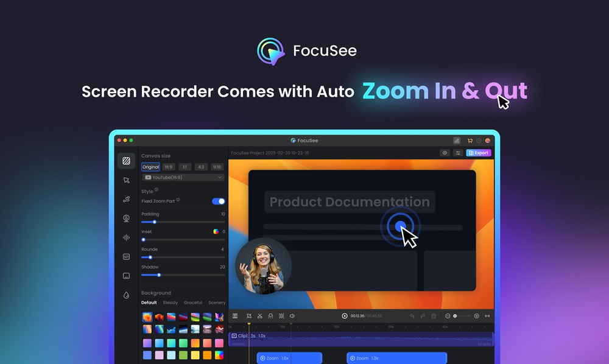Click the edit pencil icon in title bar

coord(457,141)
